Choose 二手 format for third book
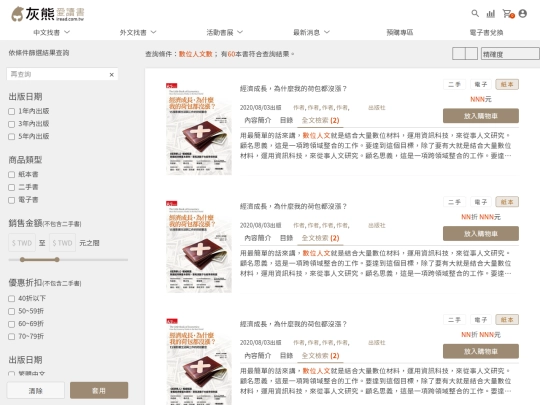 [x=454, y=320]
